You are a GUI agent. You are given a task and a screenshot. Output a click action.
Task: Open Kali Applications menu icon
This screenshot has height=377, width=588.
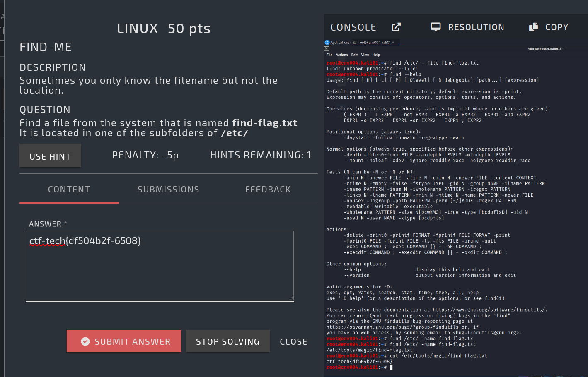click(x=327, y=43)
